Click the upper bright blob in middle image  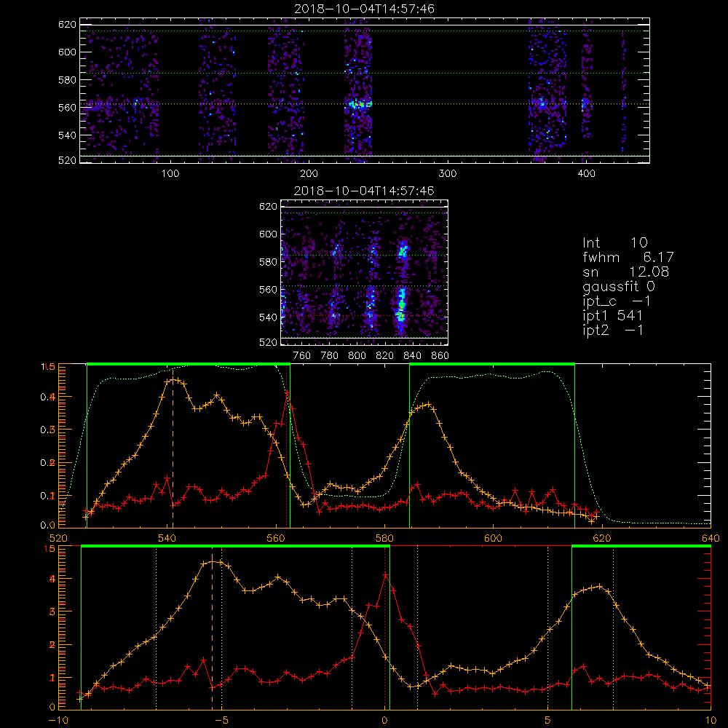[403, 251]
